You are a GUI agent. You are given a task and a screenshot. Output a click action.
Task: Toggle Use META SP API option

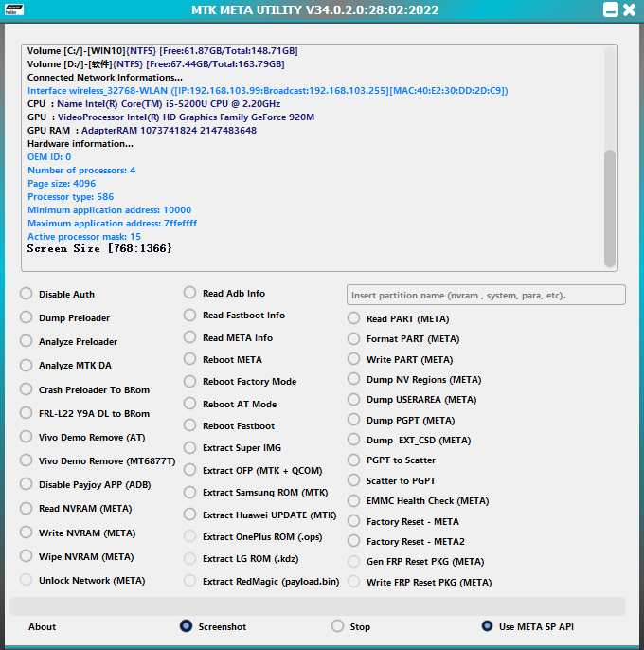click(x=487, y=626)
